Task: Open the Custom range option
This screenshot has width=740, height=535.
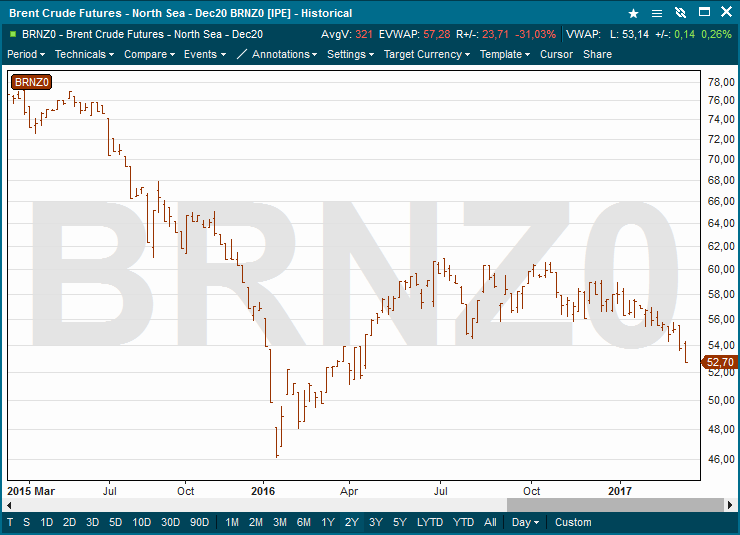Action: [573, 522]
